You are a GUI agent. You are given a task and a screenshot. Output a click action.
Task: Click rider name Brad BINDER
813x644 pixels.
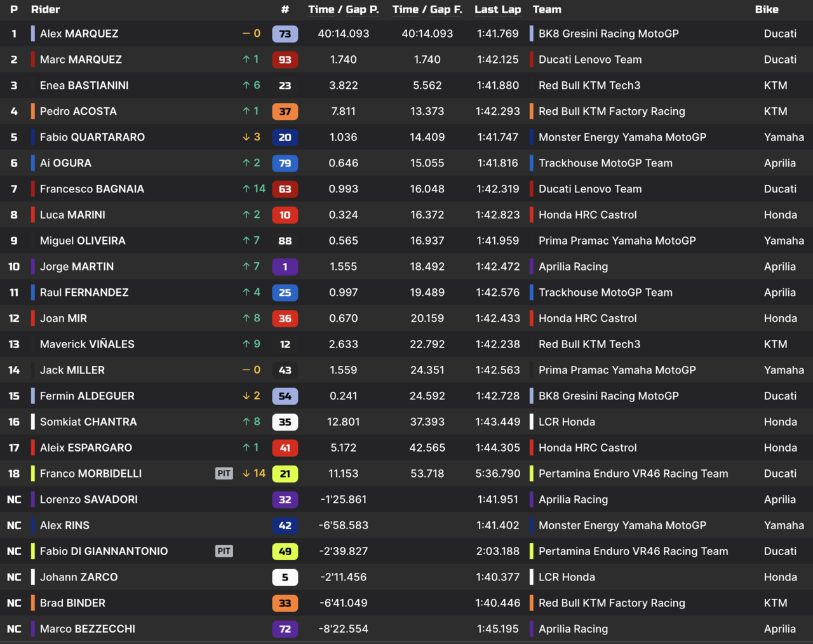pos(72,603)
